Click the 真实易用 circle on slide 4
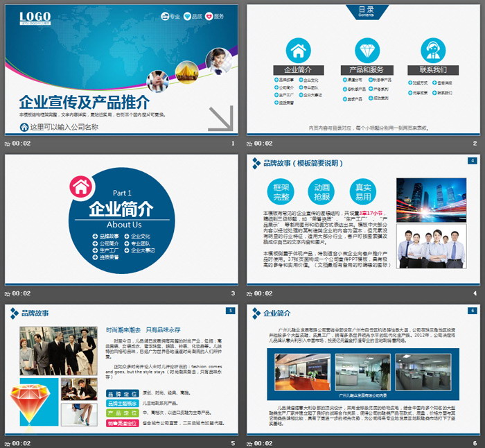Screen dimensions: 485x448 point(363,192)
